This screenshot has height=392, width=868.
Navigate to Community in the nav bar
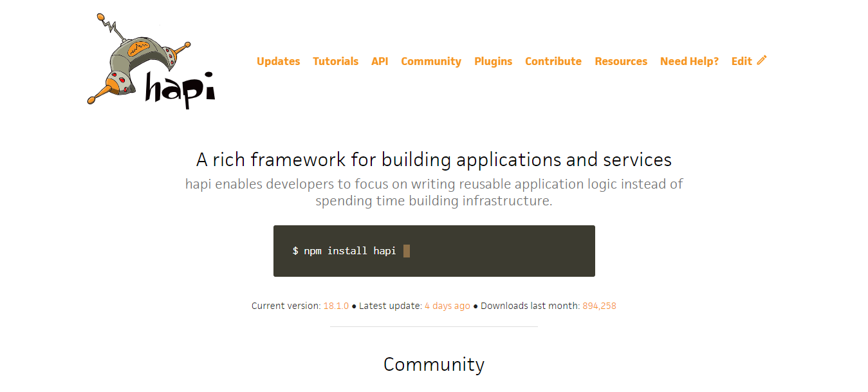click(431, 61)
